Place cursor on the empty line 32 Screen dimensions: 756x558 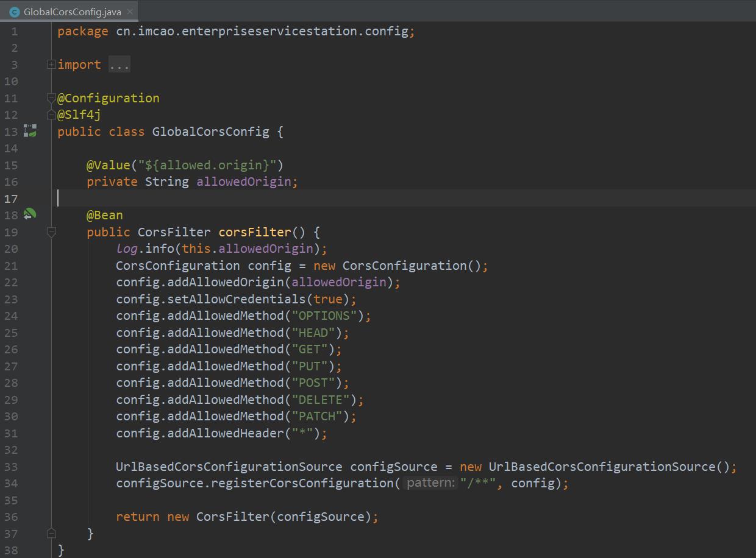coord(244,450)
